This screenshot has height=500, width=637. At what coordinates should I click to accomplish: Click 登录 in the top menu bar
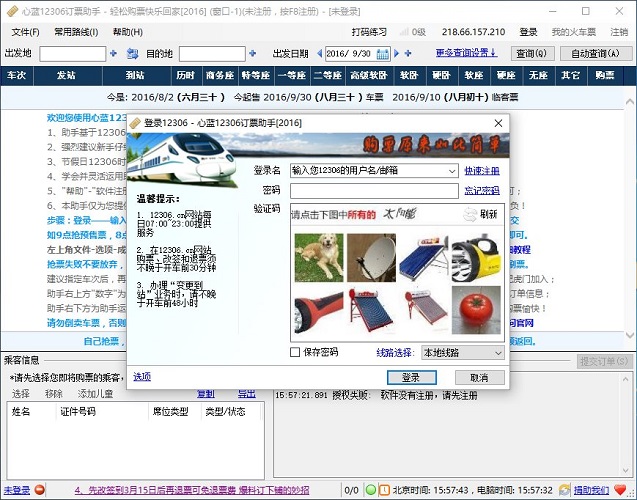click(x=529, y=32)
